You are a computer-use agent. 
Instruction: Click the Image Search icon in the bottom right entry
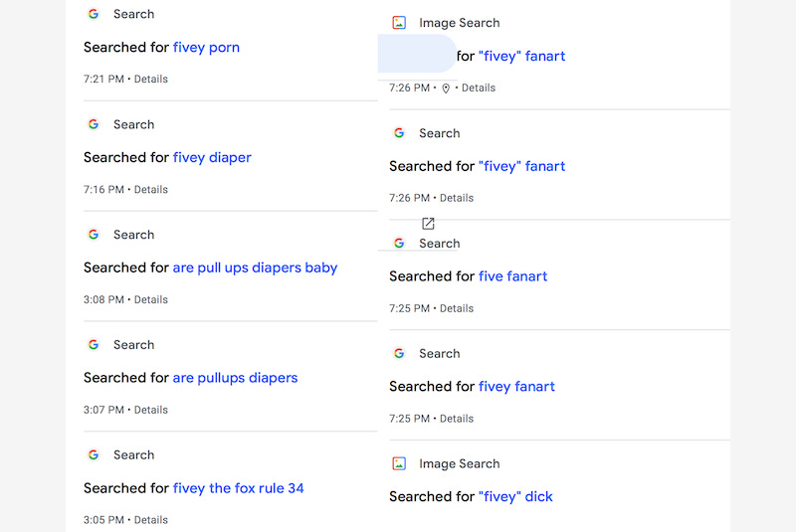click(399, 463)
